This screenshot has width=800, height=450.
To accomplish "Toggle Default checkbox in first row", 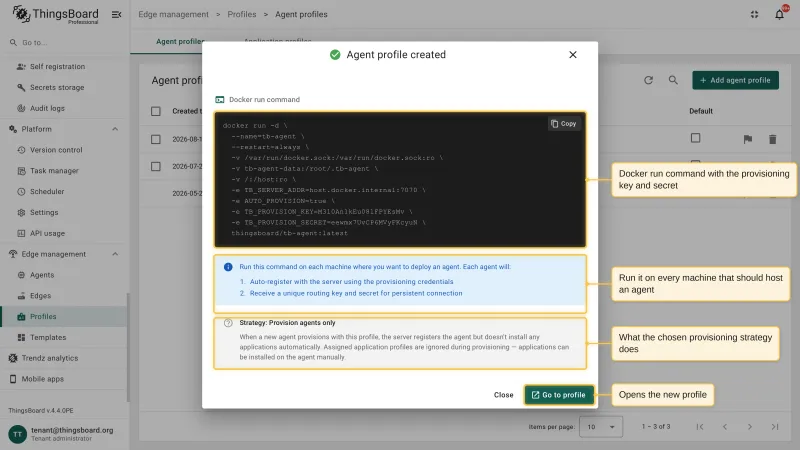I will [x=695, y=138].
